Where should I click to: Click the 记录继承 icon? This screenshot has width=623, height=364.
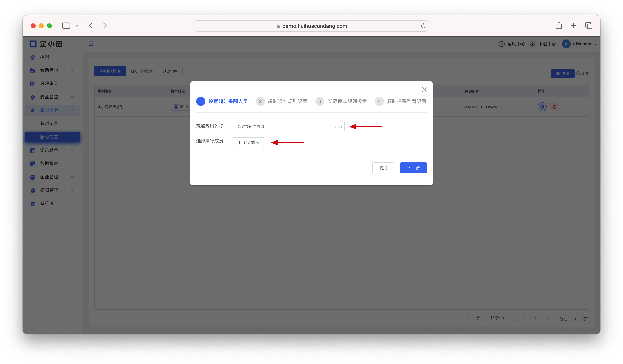tap(33, 150)
